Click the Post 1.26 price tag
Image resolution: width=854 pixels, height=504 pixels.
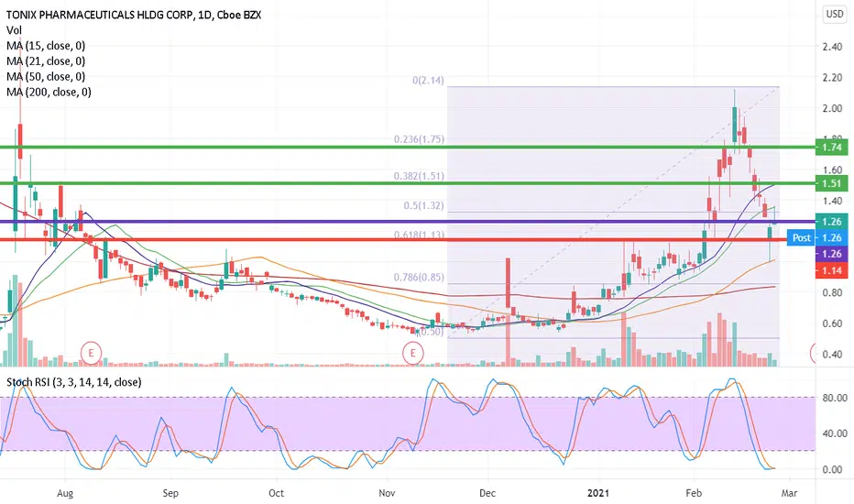[x=817, y=237]
